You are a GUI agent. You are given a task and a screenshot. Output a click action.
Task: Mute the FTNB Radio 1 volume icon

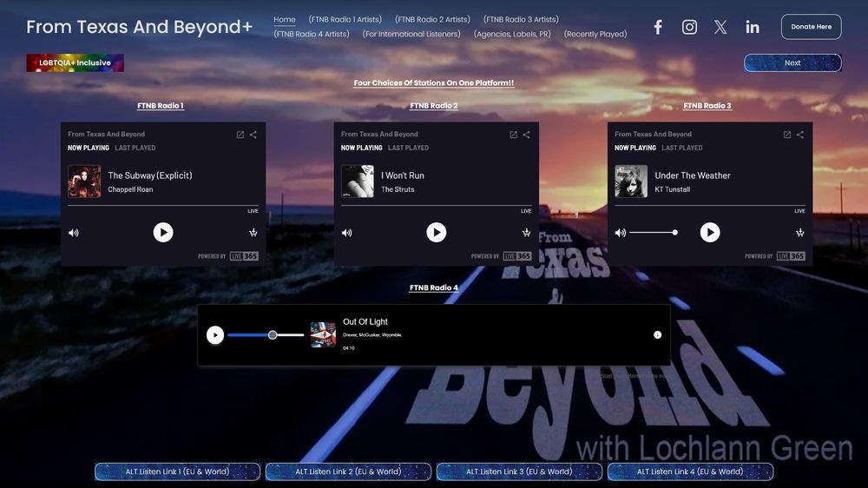[74, 233]
